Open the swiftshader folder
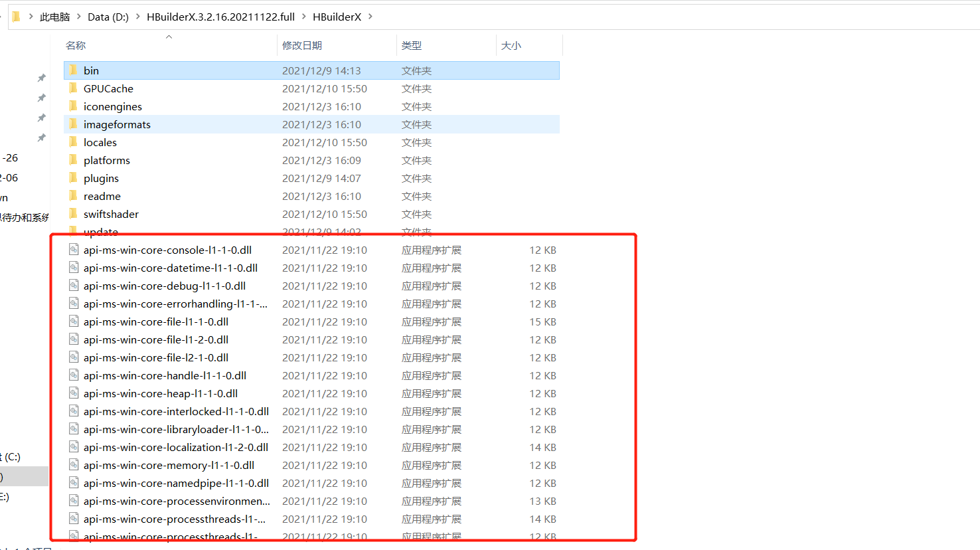Viewport: 980px width, 550px height. click(112, 213)
